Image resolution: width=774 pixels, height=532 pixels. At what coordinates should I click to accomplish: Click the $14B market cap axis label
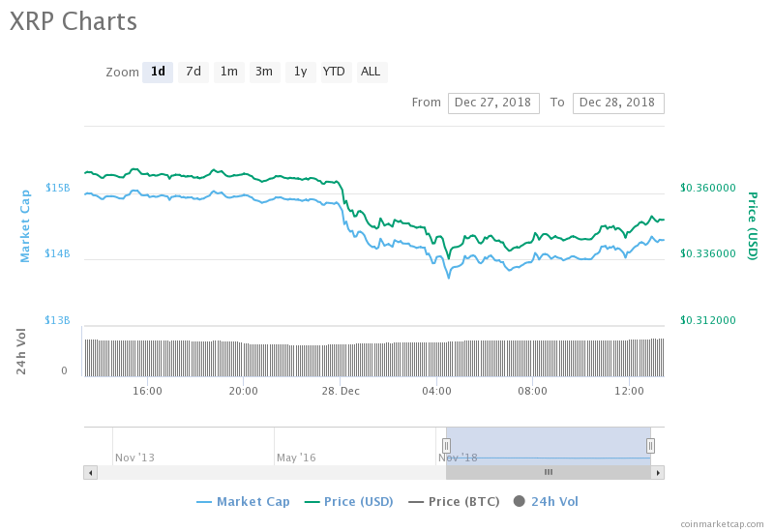click(58, 253)
